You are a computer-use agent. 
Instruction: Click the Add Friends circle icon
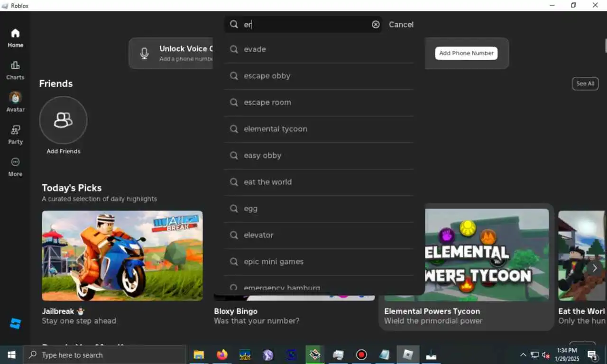tap(63, 120)
